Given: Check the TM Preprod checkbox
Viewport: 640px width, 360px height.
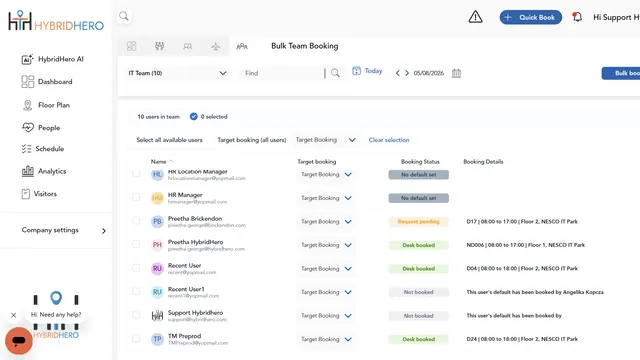Looking at the screenshot, I should (x=136, y=338).
